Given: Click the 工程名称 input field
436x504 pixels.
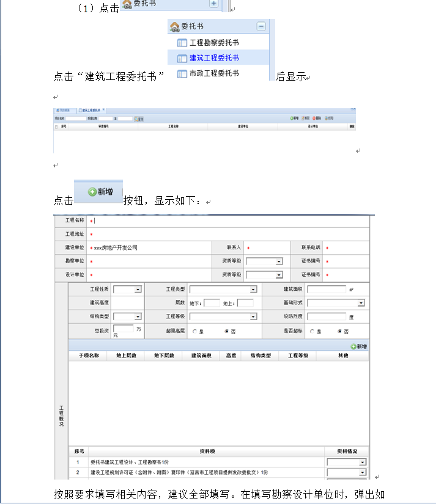Looking at the screenshot, I should click(229, 221).
